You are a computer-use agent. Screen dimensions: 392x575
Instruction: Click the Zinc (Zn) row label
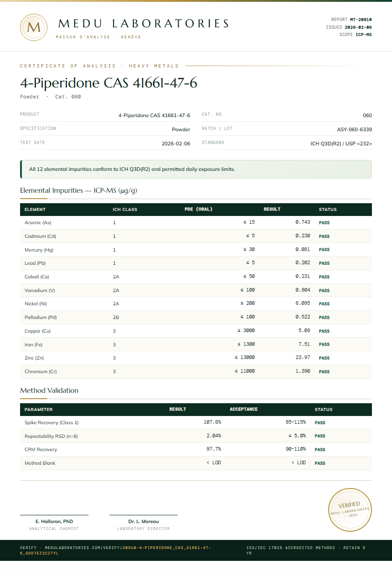[x=34, y=358]
